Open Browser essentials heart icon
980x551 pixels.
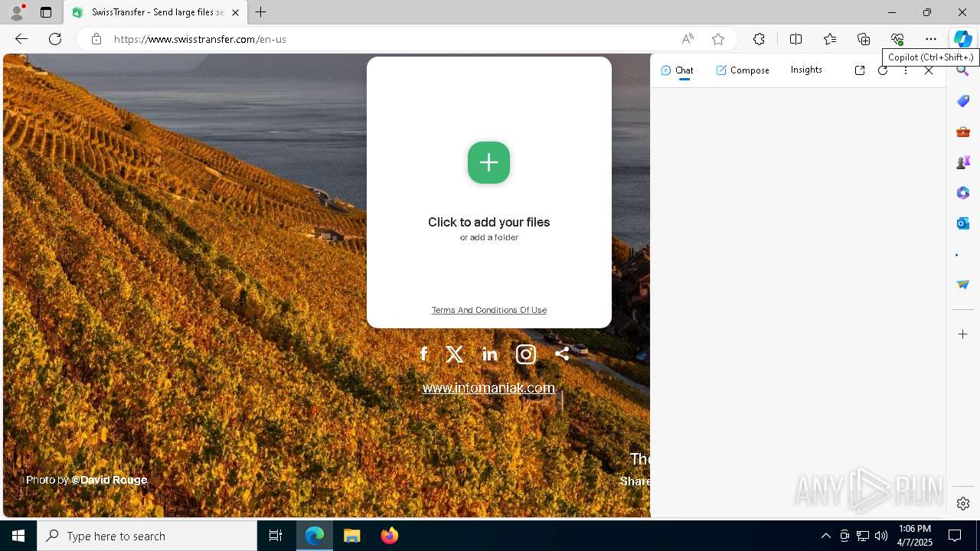tap(897, 39)
